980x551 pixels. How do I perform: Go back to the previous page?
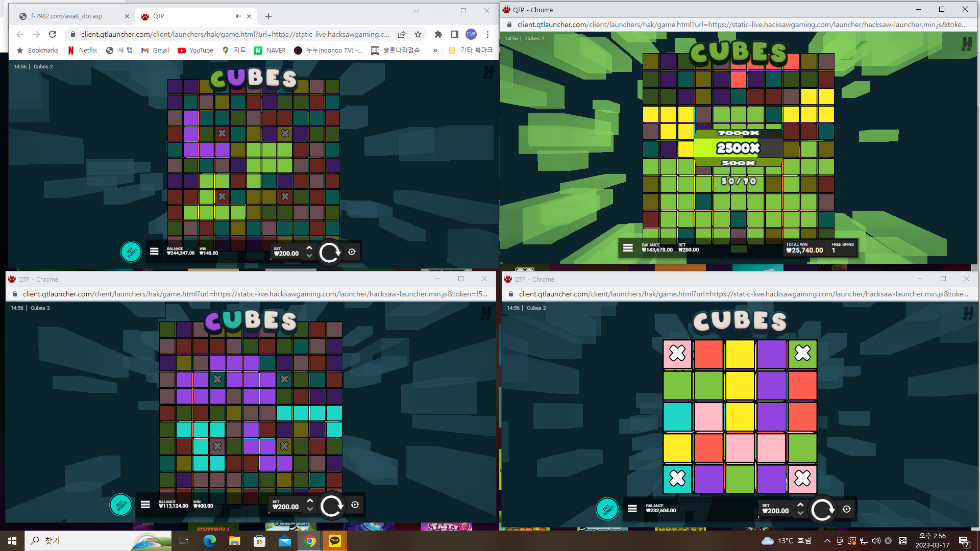20,34
